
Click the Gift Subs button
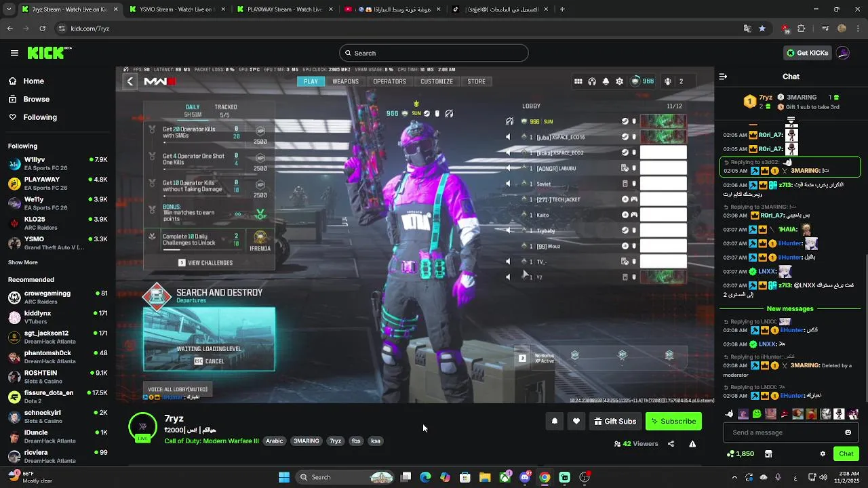tap(615, 422)
